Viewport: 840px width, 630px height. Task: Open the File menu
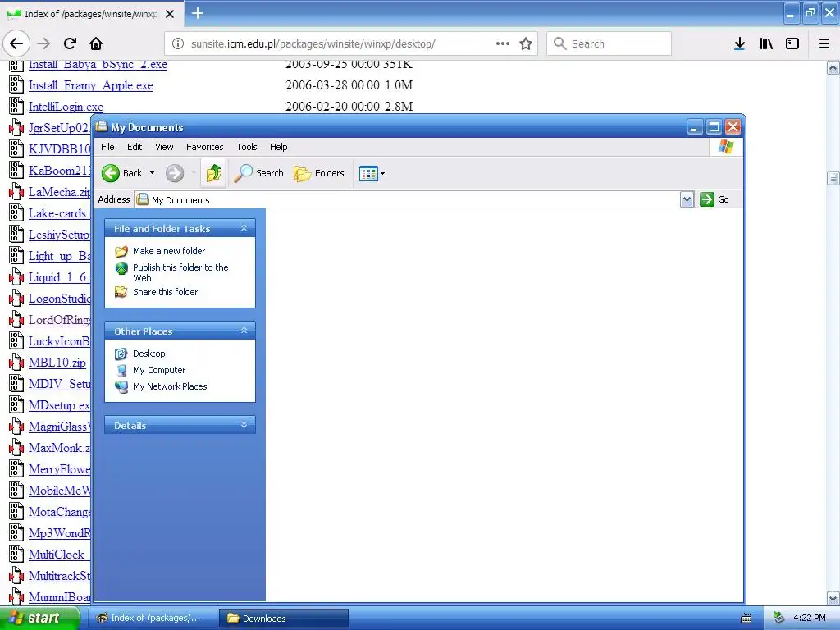click(107, 147)
